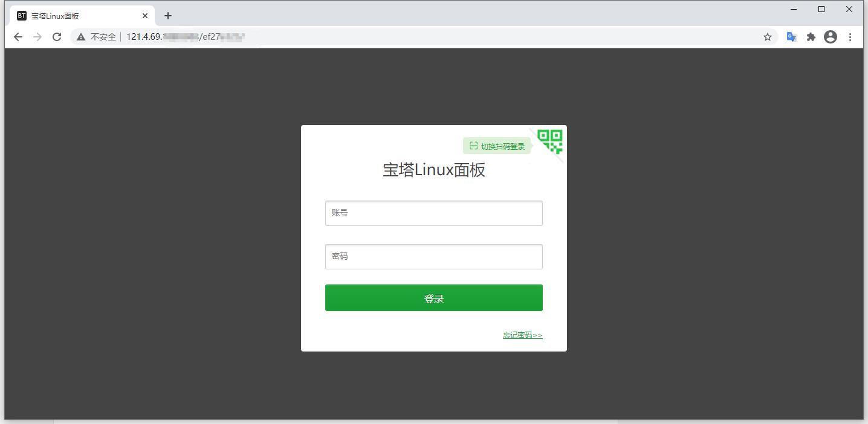Click the 切换扫码登录 tooltip label
Screen dimensions: 868x424
pyautogui.click(x=497, y=146)
